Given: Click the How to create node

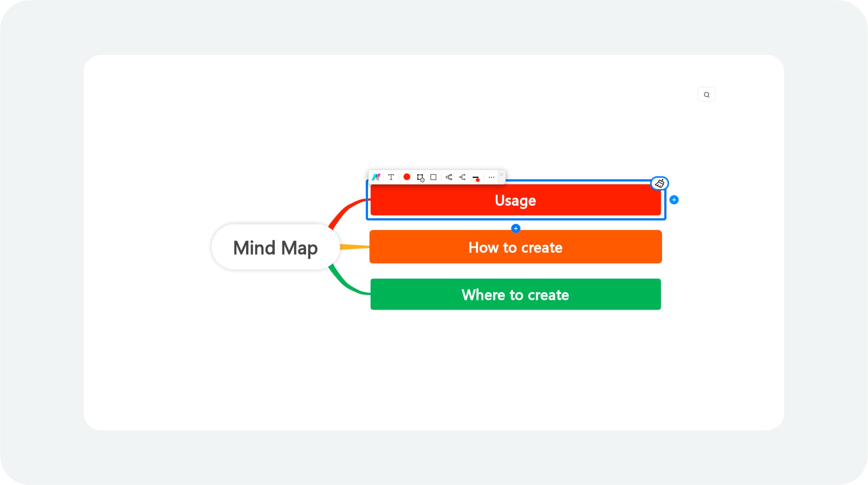Looking at the screenshot, I should coord(515,246).
